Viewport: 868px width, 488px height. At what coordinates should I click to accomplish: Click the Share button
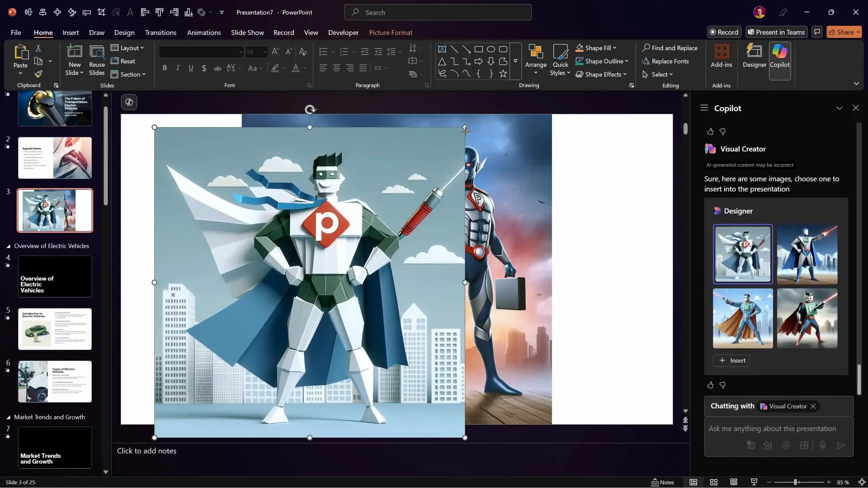click(x=844, y=32)
